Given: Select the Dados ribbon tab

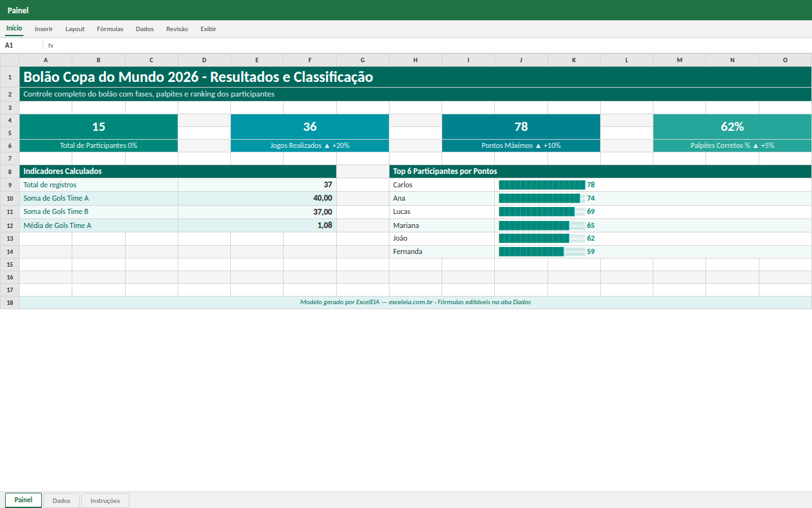Looking at the screenshot, I should [x=145, y=29].
